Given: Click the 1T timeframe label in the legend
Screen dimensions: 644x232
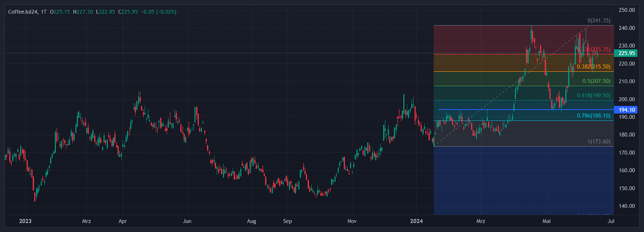Looking at the screenshot, I should point(43,12).
